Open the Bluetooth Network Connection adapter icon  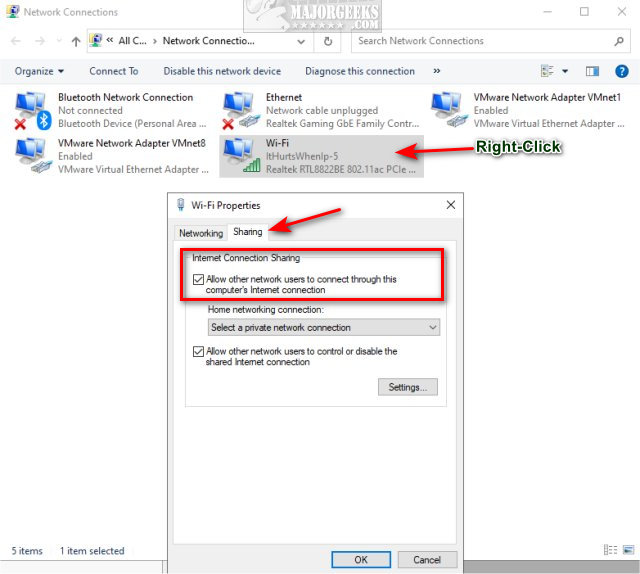coord(33,110)
